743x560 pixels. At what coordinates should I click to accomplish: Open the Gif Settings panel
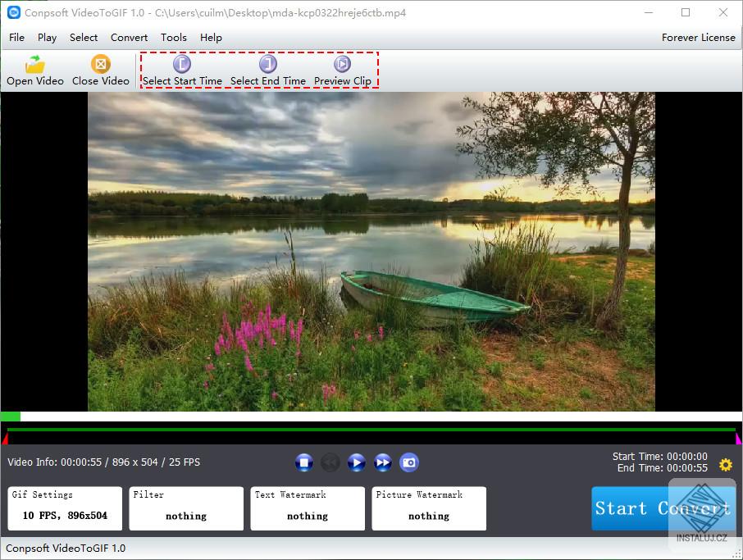(x=64, y=508)
